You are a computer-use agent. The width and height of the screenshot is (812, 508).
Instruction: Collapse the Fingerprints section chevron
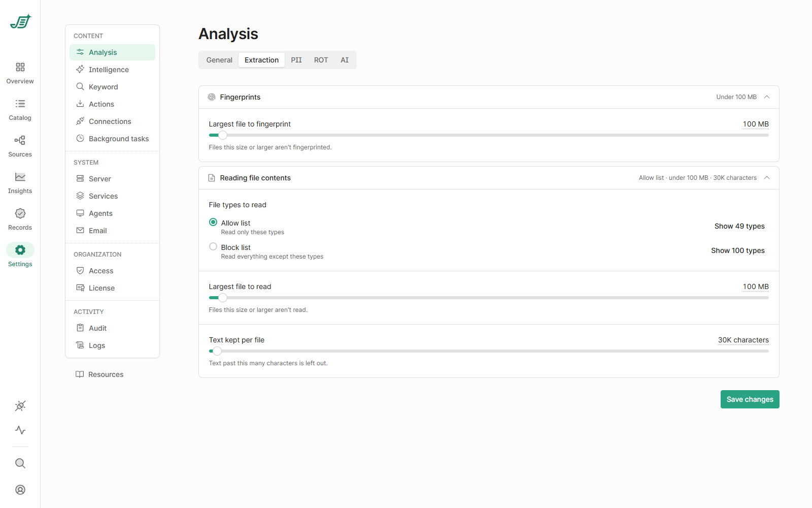tap(767, 97)
